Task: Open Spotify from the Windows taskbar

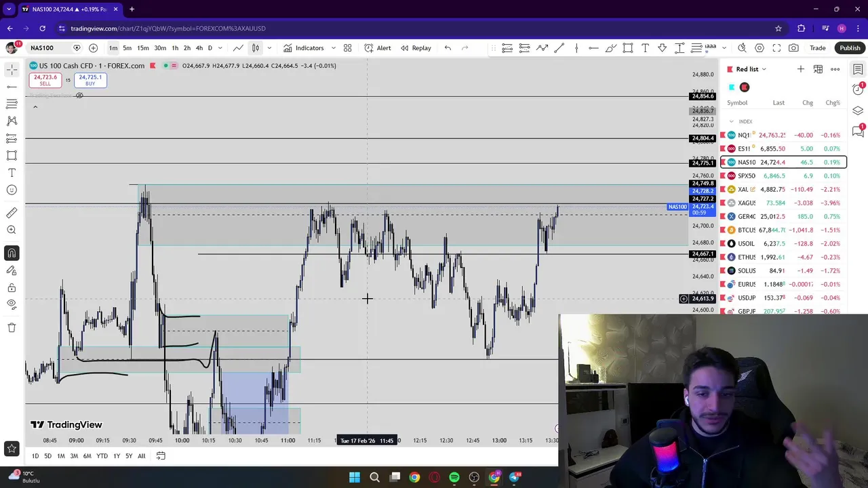Action: pyautogui.click(x=454, y=477)
